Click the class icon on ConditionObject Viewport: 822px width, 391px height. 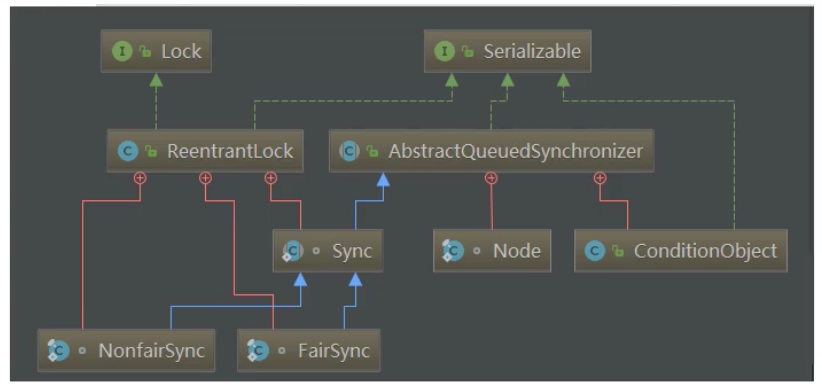click(595, 251)
